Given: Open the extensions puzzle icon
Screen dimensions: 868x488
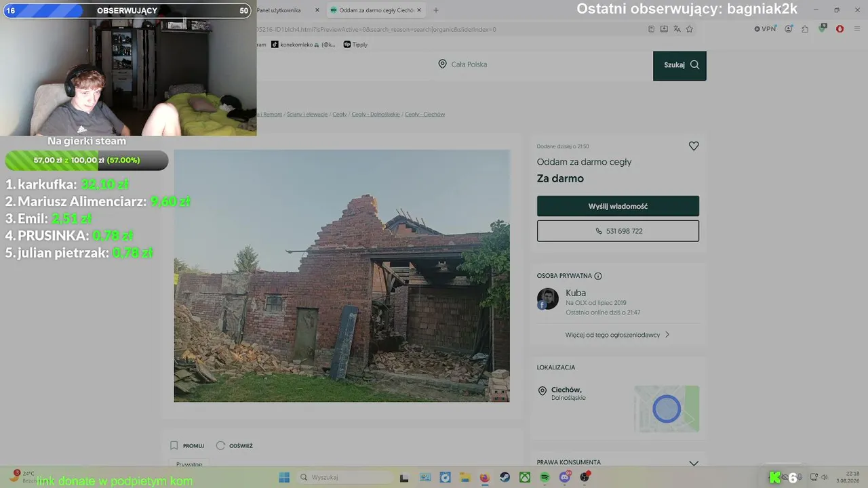Looking at the screenshot, I should click(805, 29).
